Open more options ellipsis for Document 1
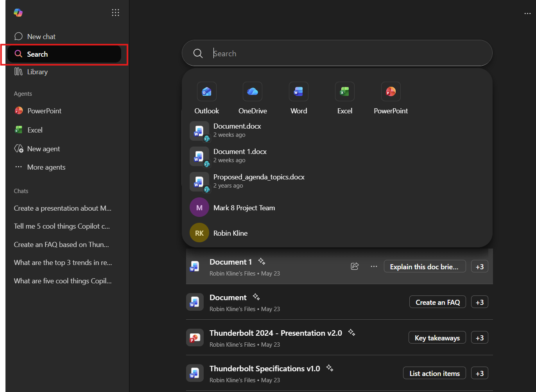The width and height of the screenshot is (536, 392). click(374, 266)
